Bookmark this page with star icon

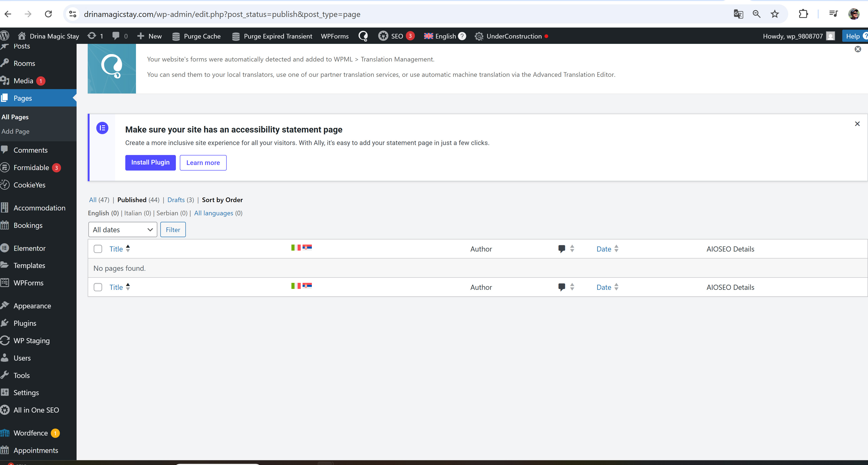775,14
